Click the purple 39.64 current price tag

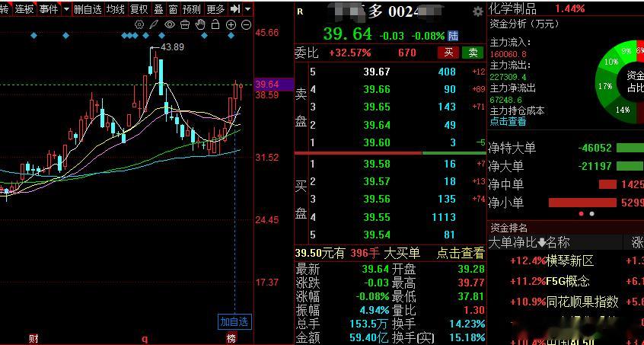click(273, 85)
